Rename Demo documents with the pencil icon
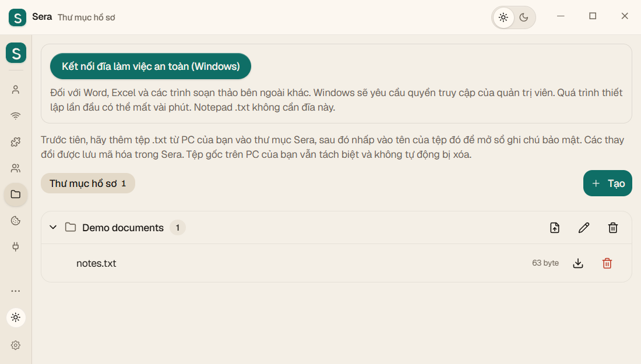This screenshot has height=364, width=641. tap(584, 228)
